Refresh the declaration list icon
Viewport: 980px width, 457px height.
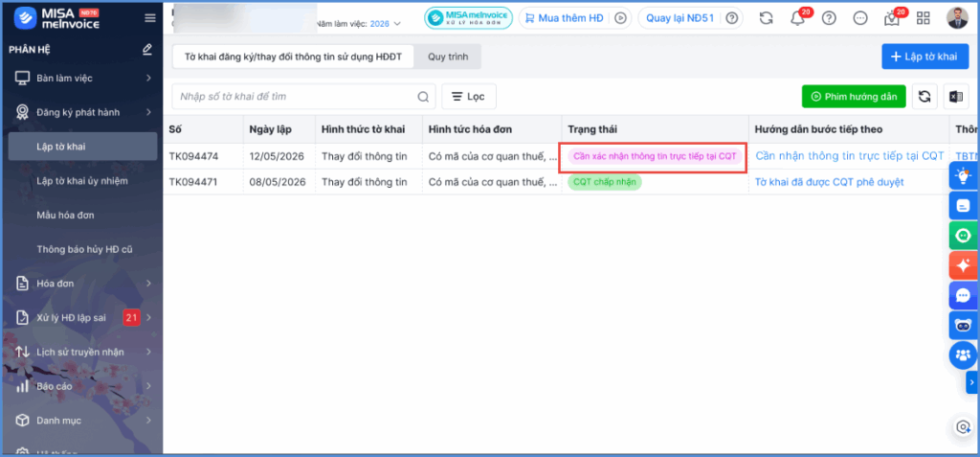click(x=924, y=97)
